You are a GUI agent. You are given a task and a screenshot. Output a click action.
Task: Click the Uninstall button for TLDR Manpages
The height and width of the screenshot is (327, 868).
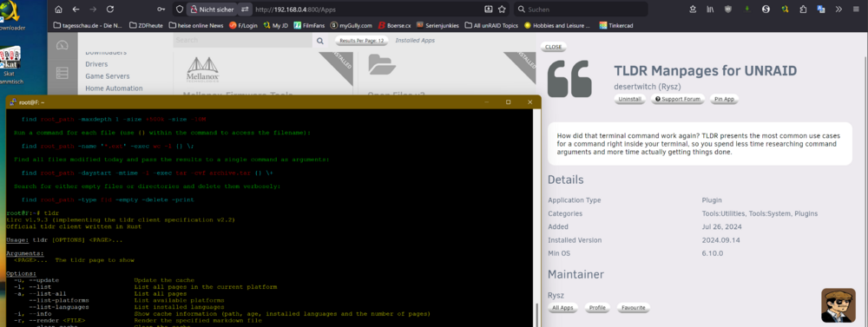tap(630, 99)
